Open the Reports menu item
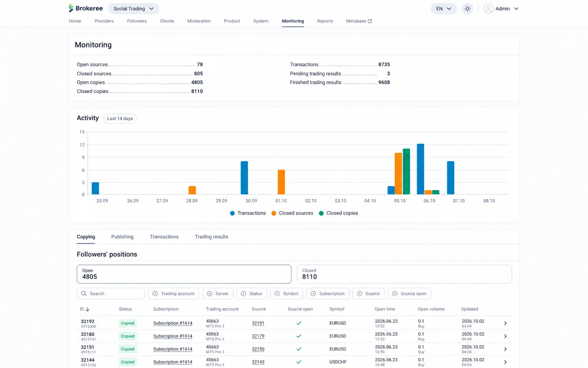The height and width of the screenshot is (368, 588). coord(325,21)
